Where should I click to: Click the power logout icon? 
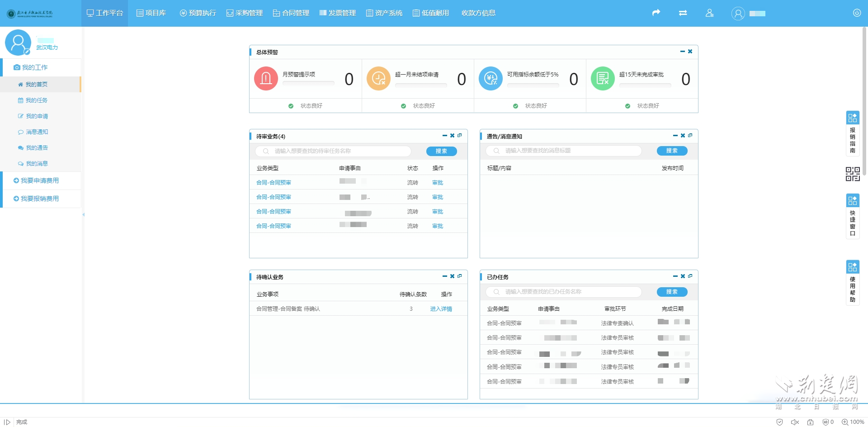856,13
